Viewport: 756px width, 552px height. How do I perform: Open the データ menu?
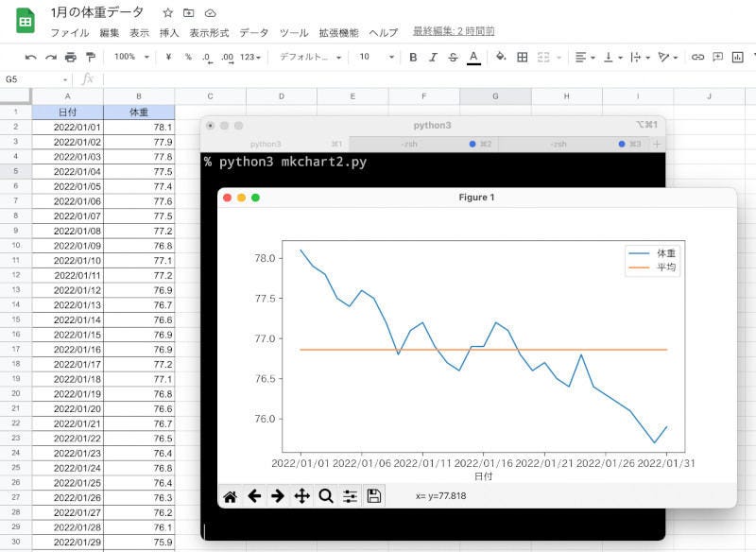click(253, 32)
